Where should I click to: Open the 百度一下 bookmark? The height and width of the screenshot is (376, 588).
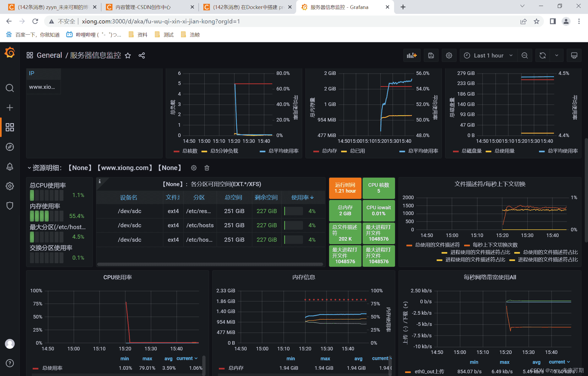click(33, 35)
